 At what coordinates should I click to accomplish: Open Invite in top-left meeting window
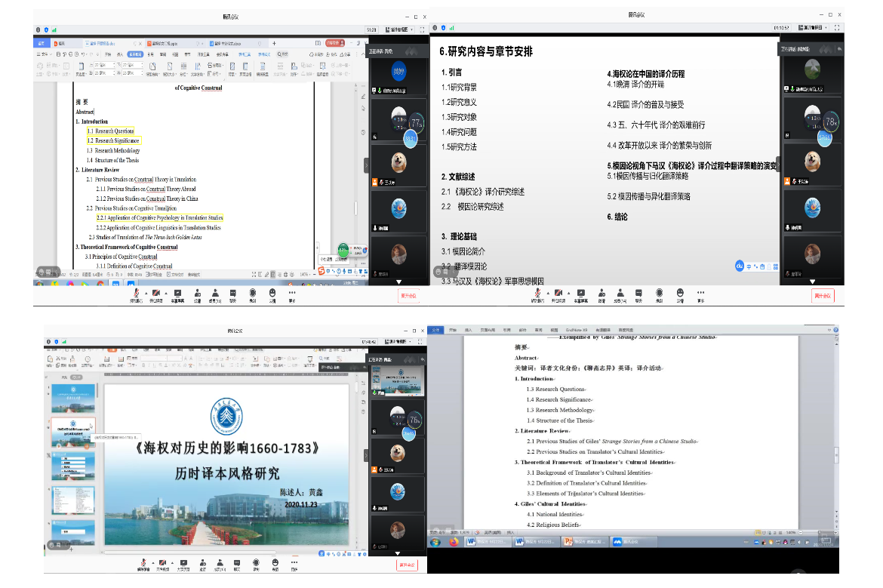197,295
